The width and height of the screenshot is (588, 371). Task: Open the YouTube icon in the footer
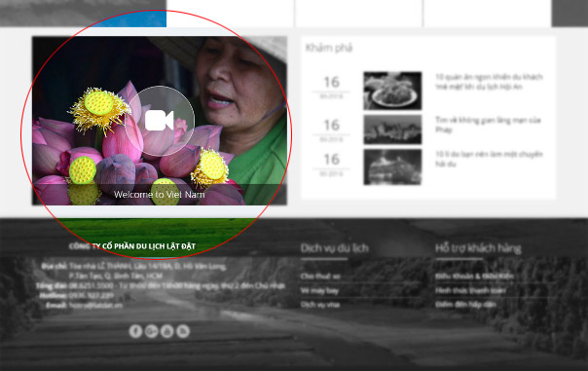166,331
